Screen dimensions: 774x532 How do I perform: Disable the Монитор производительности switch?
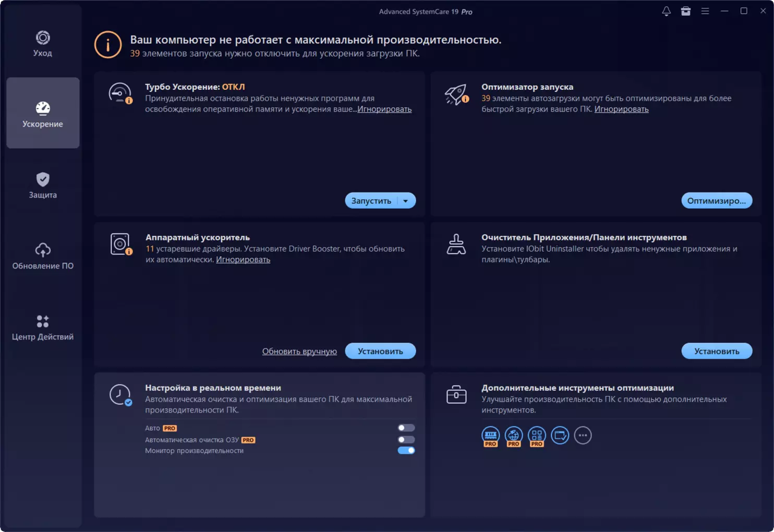click(406, 451)
